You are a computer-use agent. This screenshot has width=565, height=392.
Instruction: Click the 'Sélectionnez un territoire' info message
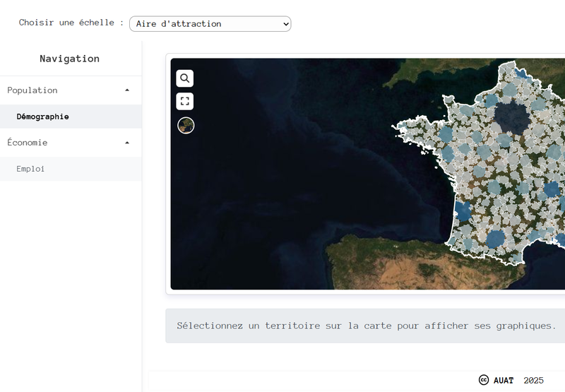(x=366, y=326)
